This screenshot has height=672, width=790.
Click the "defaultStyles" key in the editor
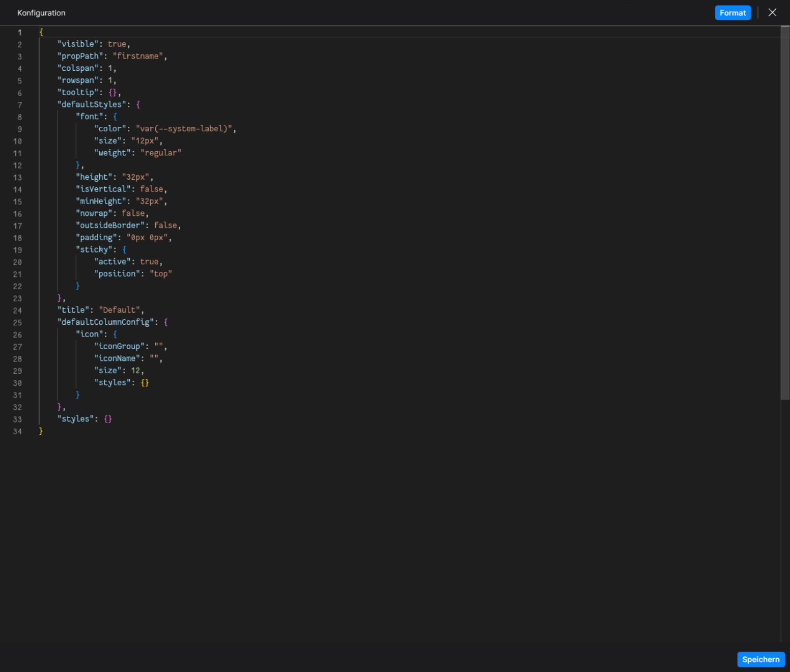92,104
